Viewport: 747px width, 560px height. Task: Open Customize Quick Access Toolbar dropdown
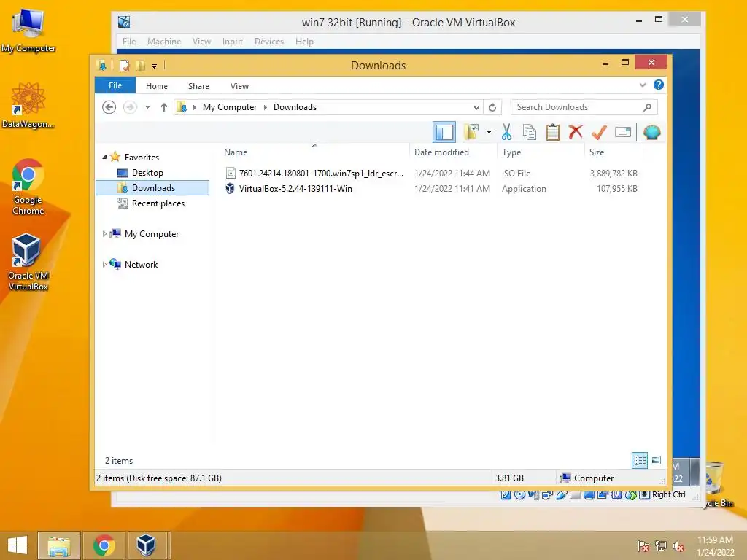[155, 66]
